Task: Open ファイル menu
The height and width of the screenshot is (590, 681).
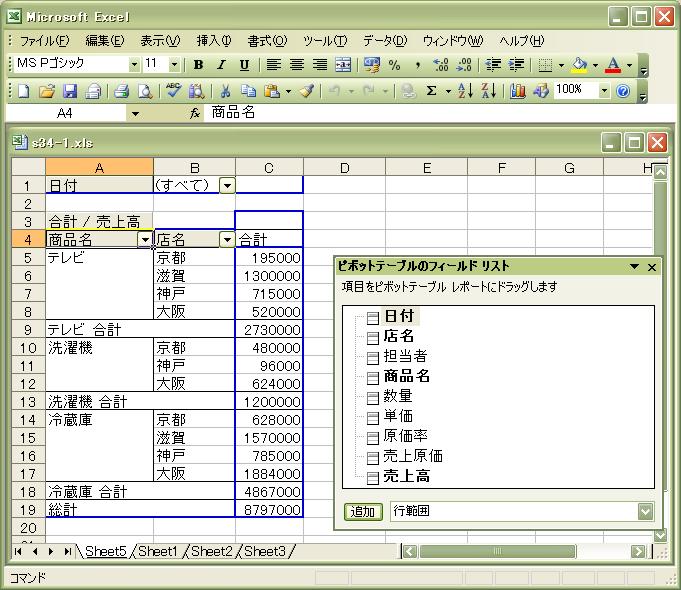Action: [x=44, y=41]
